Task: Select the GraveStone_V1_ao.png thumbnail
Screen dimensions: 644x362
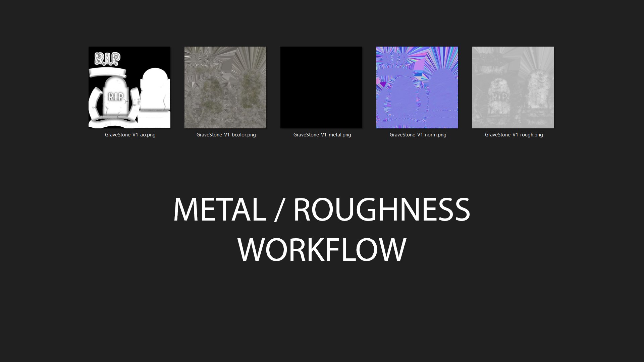Action: (129, 87)
